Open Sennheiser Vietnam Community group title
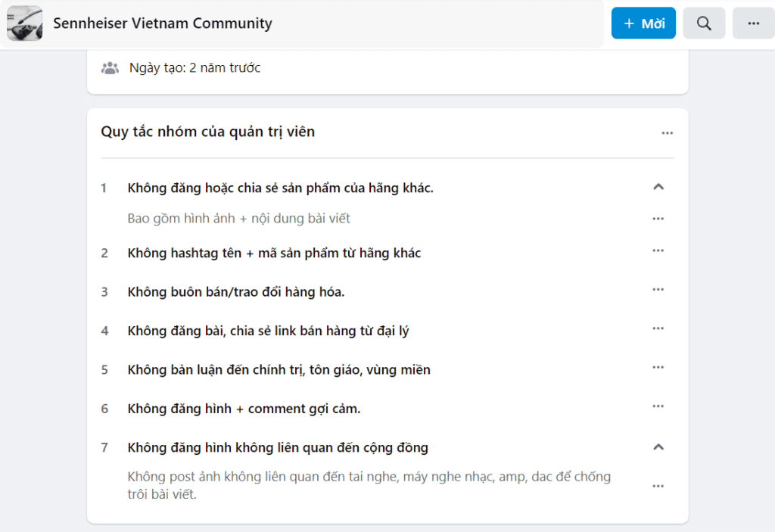Image resolution: width=775 pixels, height=532 pixels. point(163,23)
